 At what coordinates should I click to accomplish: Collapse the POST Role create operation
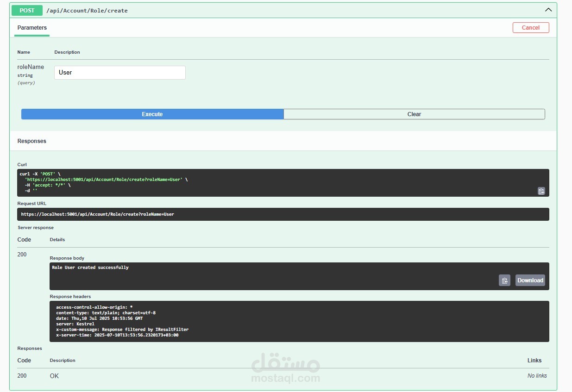click(548, 10)
